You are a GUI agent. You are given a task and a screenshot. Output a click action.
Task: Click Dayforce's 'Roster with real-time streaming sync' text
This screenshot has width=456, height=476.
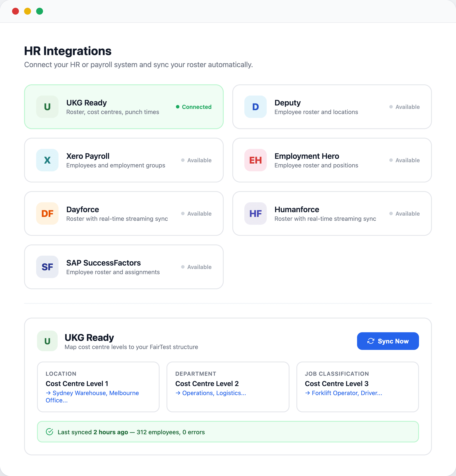[x=117, y=219]
